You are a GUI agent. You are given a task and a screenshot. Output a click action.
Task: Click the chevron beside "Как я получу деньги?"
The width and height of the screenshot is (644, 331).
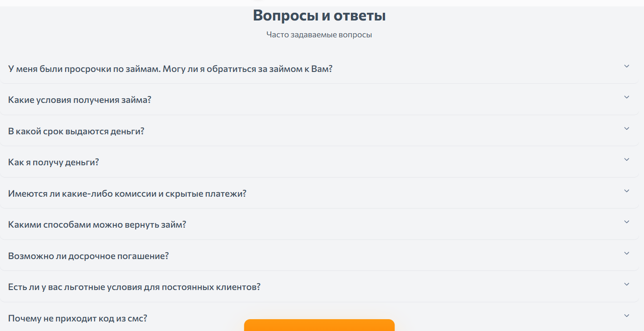point(628,160)
